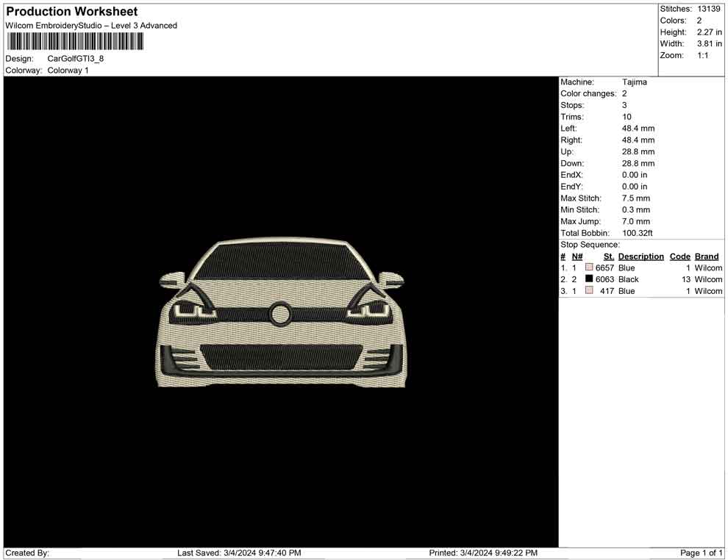Pick the pink swatch for stop 3
This screenshot has height=560, width=728.
pyautogui.click(x=589, y=291)
